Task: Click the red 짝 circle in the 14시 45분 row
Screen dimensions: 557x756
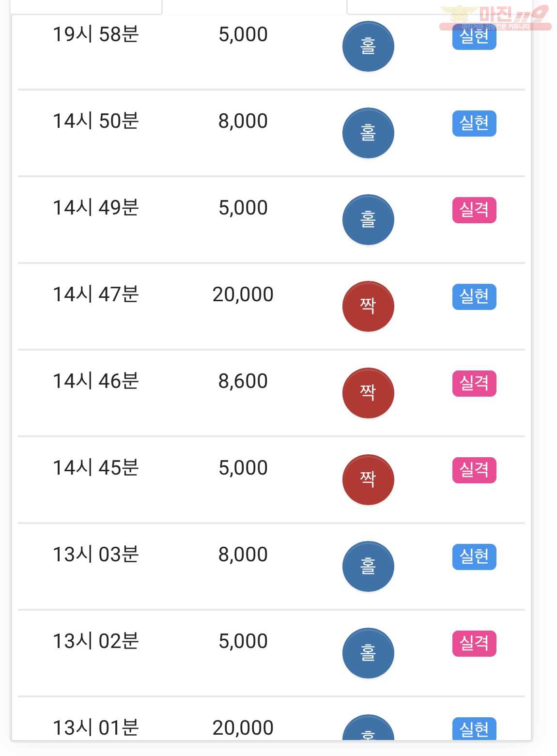Action: point(368,480)
